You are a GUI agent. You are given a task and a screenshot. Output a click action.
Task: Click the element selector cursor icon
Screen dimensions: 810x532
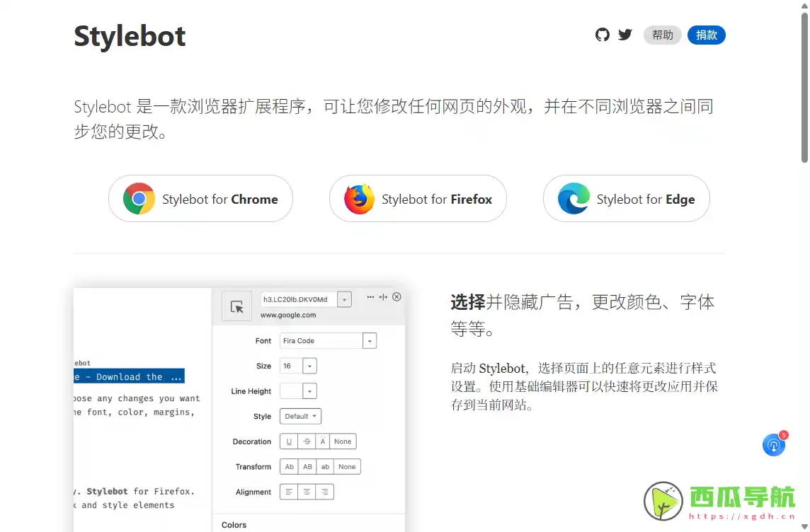click(236, 306)
